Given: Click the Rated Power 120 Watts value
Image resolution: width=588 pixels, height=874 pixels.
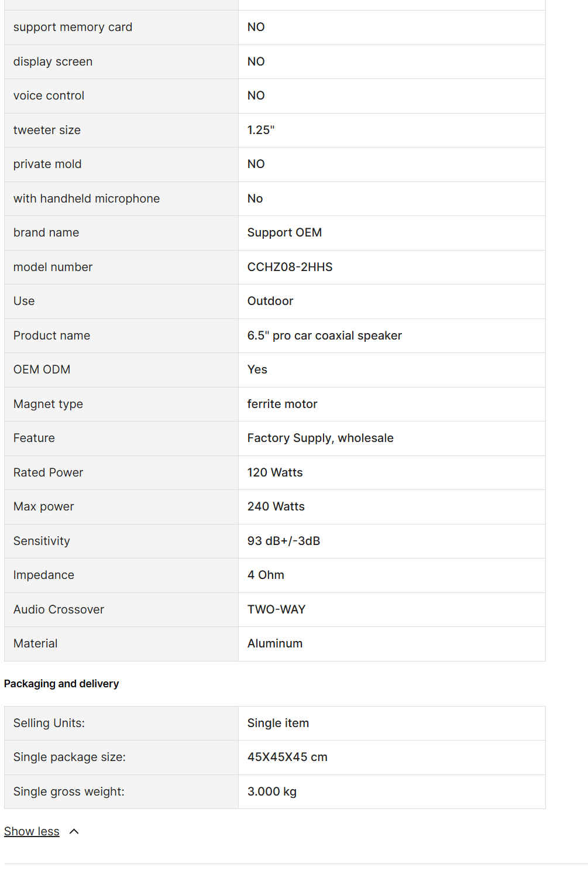Looking at the screenshot, I should (275, 472).
